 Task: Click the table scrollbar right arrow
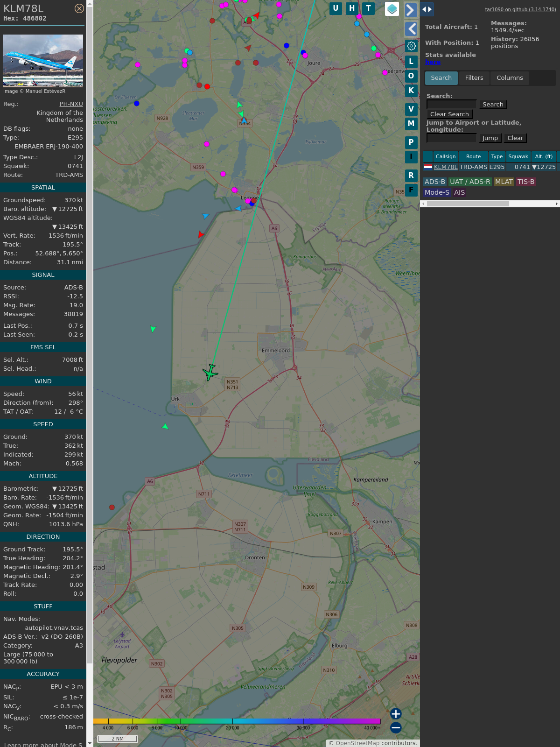coord(557,204)
